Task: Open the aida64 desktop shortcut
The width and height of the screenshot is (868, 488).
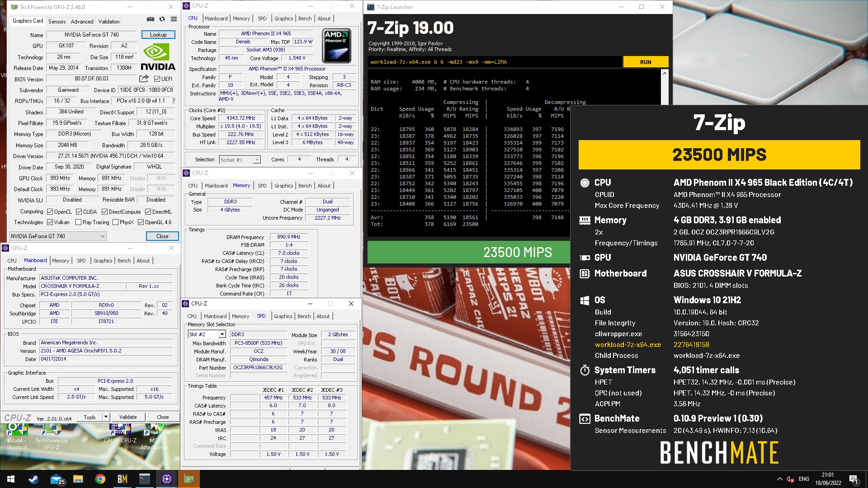Action: [x=17, y=435]
